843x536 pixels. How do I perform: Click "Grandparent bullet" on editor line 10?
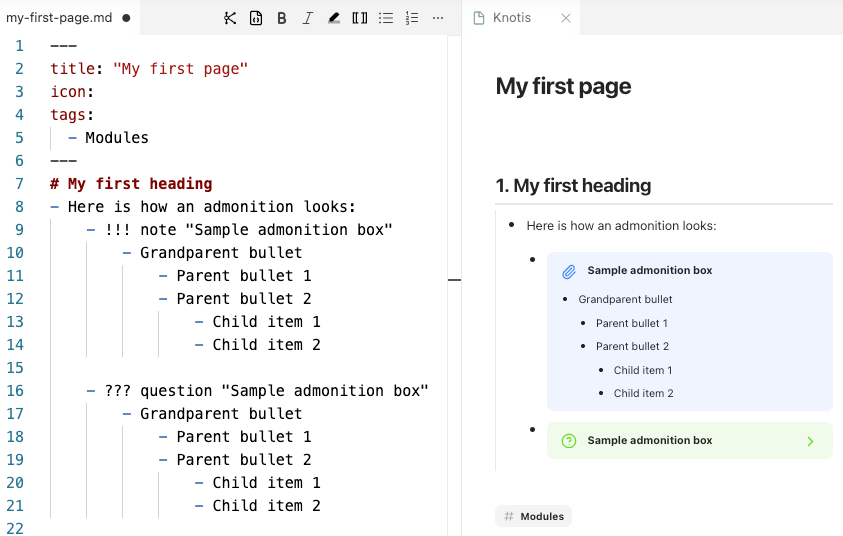pos(221,253)
